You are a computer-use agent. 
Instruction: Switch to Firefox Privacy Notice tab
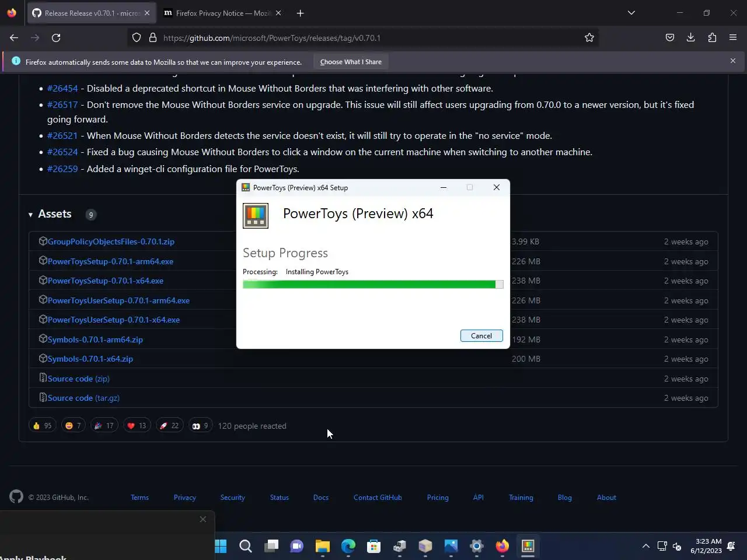tap(222, 13)
